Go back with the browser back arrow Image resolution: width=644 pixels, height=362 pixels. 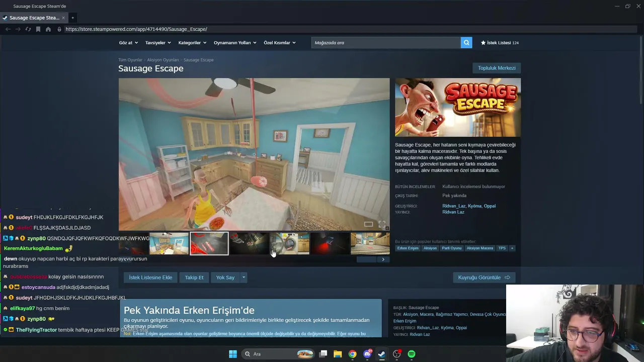point(8,29)
